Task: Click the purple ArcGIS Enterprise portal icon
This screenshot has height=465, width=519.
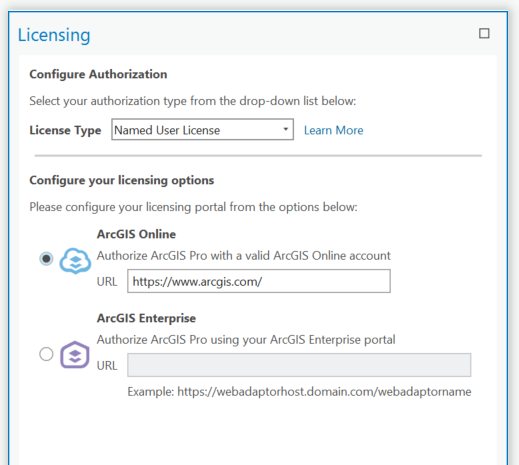Action: 75,355
